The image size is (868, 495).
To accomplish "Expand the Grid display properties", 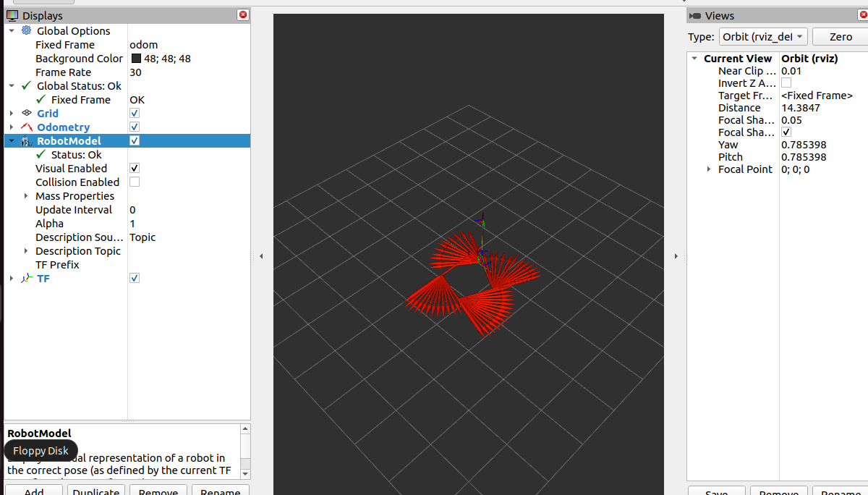I will (x=12, y=113).
